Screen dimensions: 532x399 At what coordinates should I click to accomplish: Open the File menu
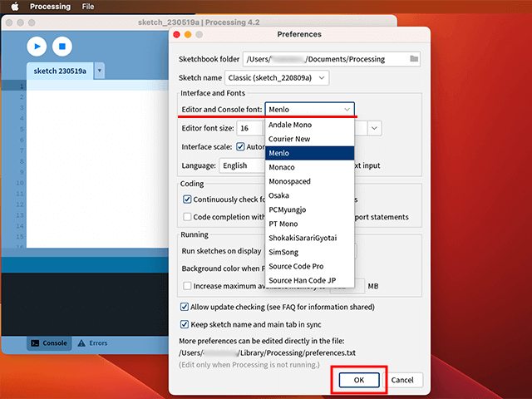[x=88, y=7]
